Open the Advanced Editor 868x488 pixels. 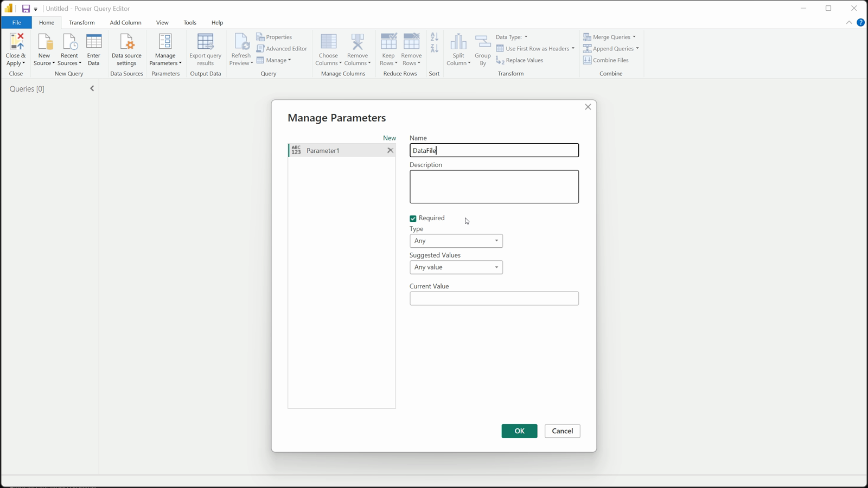pos(282,49)
